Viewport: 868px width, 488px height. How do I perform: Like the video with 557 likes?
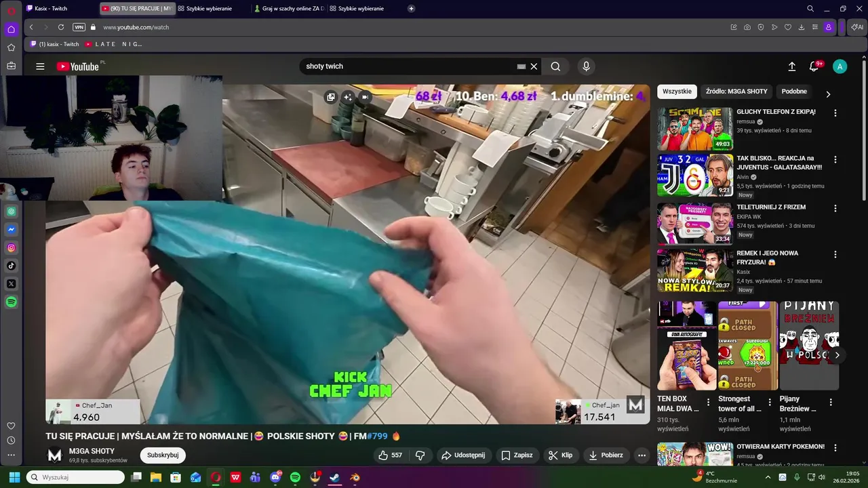click(390, 455)
